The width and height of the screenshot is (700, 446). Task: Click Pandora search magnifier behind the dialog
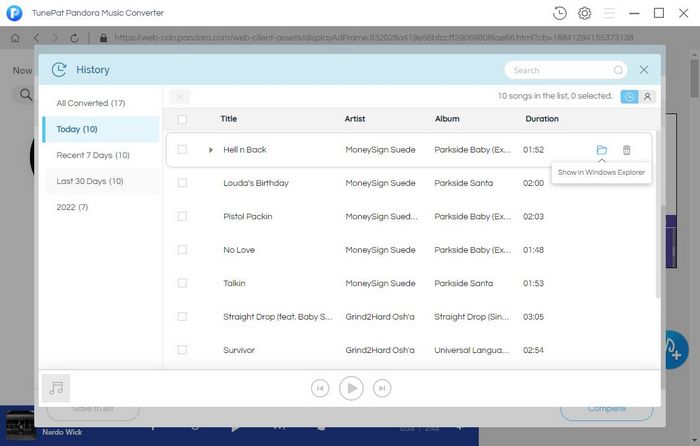pos(26,95)
